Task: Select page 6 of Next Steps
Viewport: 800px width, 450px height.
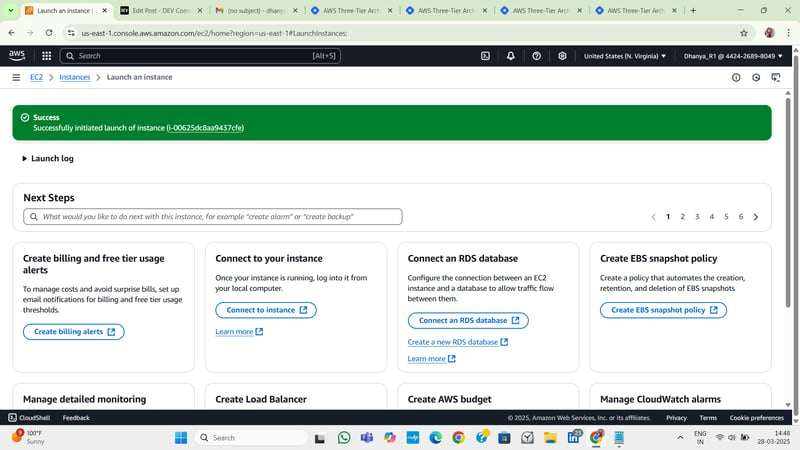Action: coord(741,217)
